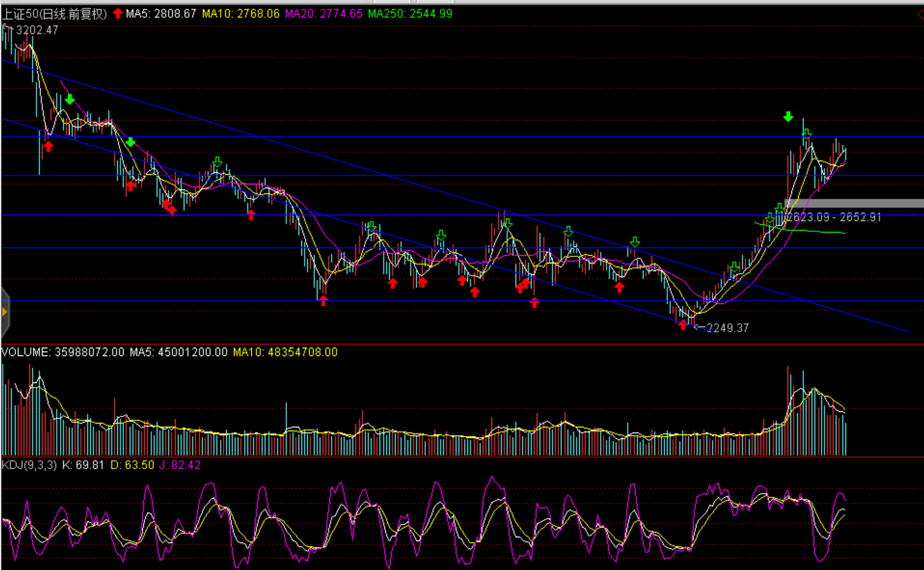Click the 2623.09 - 2652.91 gap label

tap(834, 217)
